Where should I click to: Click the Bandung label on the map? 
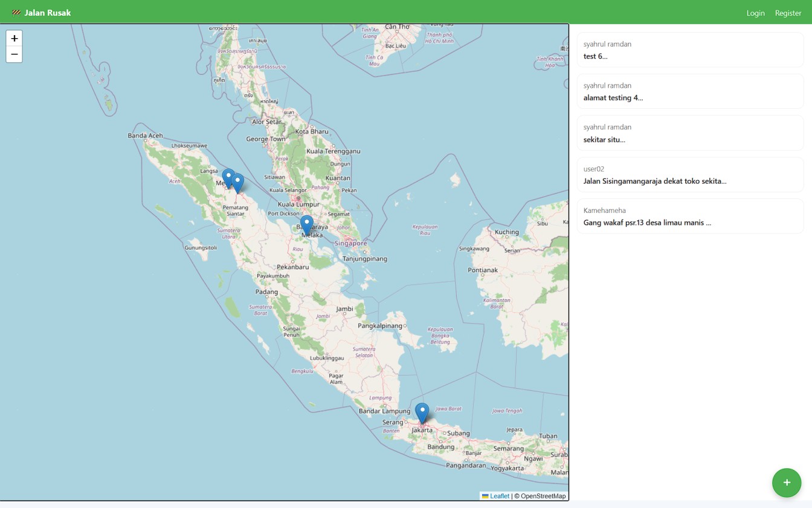point(440,447)
